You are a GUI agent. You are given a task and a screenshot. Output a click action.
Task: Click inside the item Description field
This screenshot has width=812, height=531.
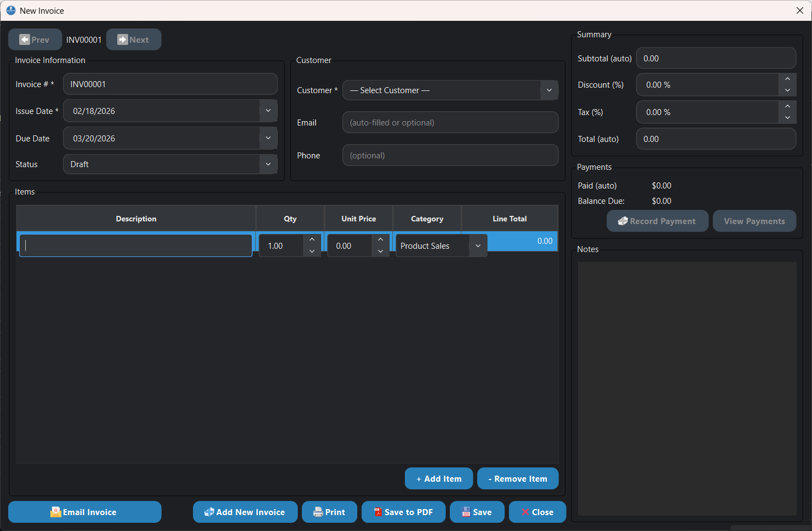pyautogui.click(x=135, y=245)
